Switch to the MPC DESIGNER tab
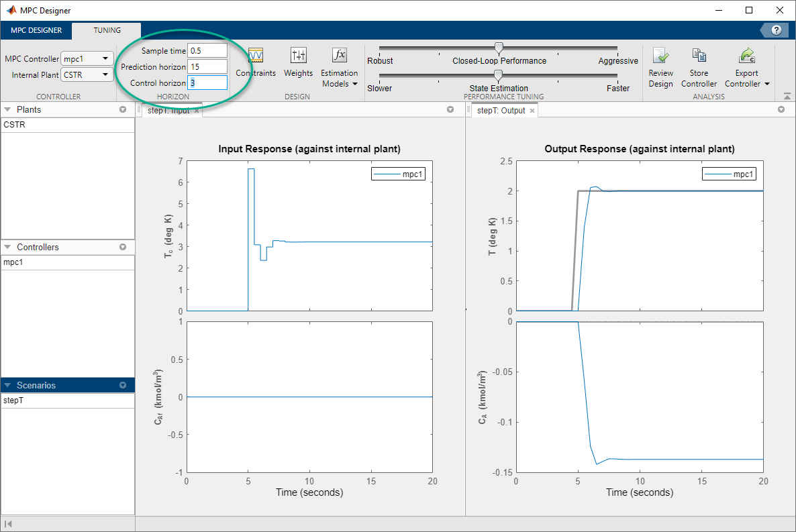 [x=36, y=30]
